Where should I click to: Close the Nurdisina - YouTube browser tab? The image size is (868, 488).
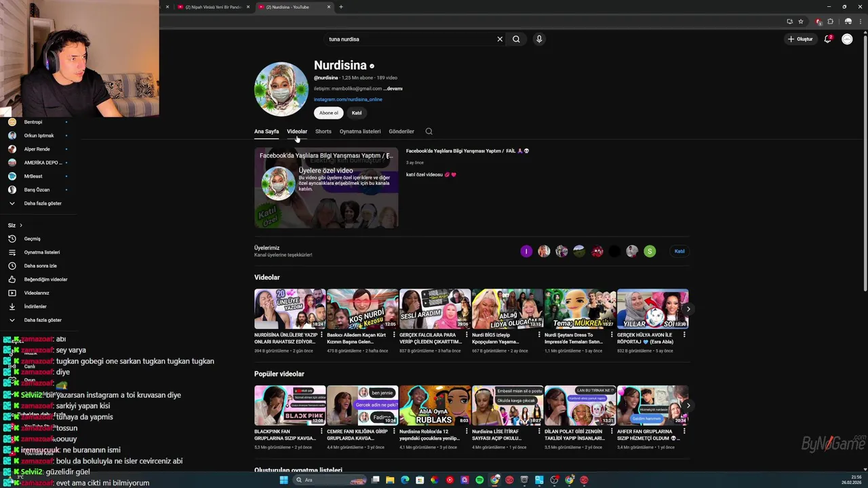point(329,7)
